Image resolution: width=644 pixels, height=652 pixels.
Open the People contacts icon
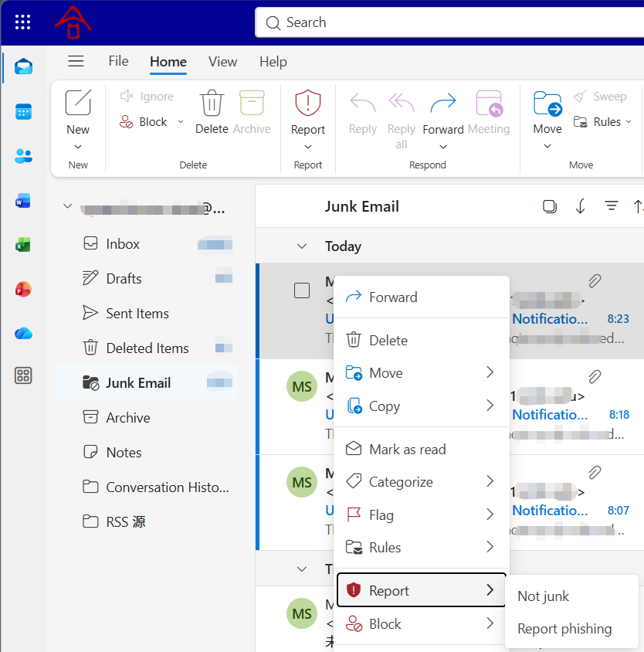[23, 156]
